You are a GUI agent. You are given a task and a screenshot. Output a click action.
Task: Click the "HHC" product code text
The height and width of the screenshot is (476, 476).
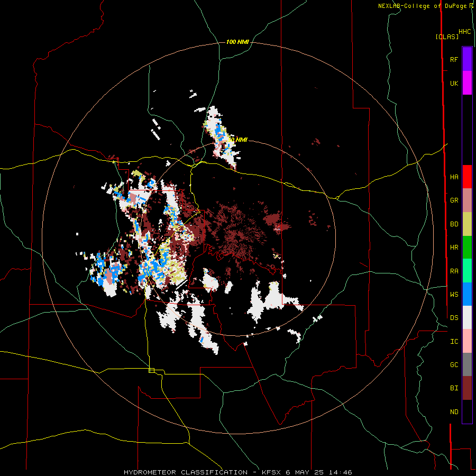[x=465, y=32]
